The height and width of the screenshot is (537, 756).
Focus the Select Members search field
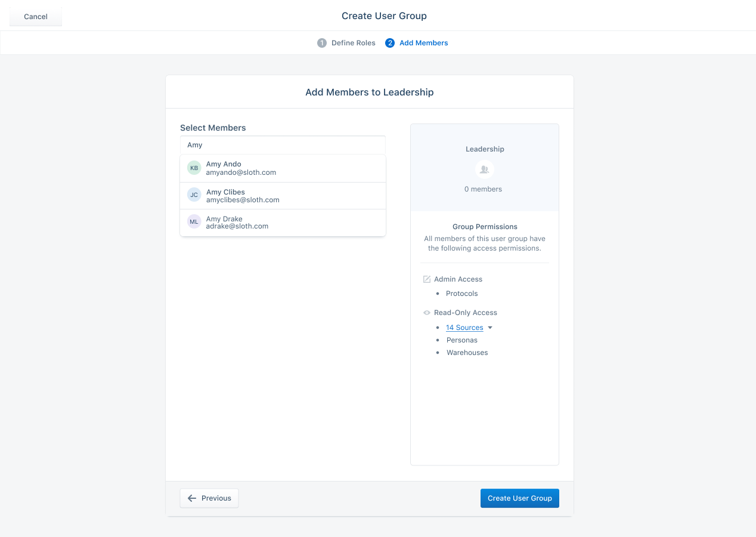(283, 145)
